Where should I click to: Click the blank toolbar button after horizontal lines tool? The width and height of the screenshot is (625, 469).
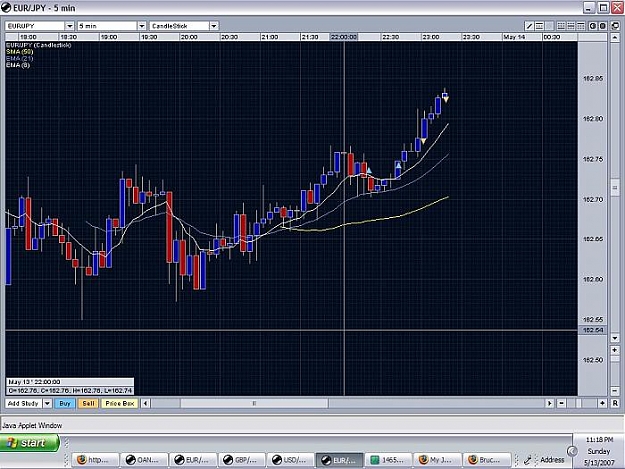coord(549,26)
